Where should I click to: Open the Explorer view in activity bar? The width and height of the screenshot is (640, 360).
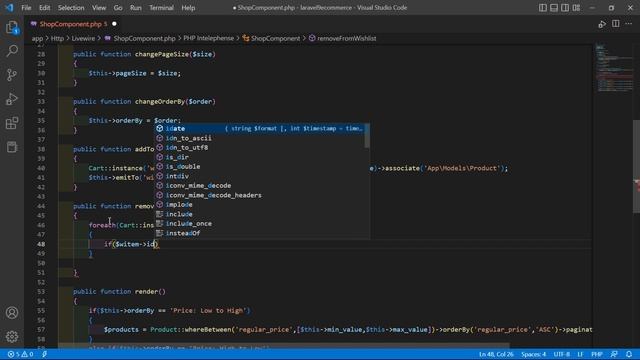pos(12,28)
